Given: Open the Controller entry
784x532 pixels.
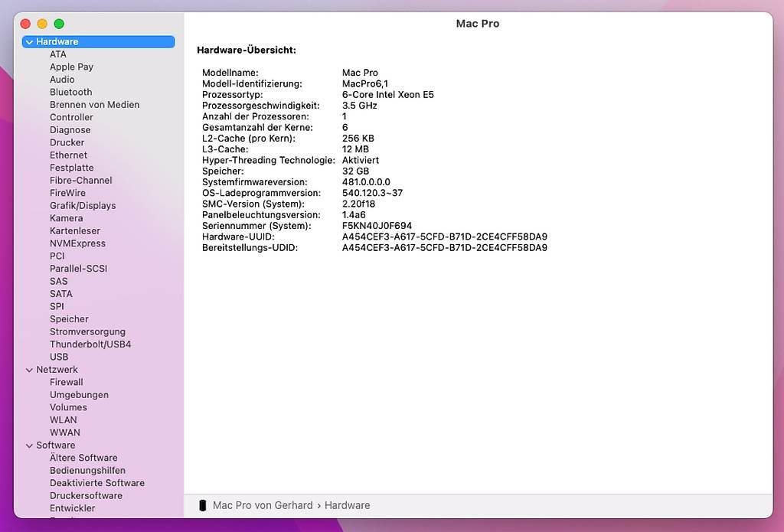Looking at the screenshot, I should tap(71, 117).
